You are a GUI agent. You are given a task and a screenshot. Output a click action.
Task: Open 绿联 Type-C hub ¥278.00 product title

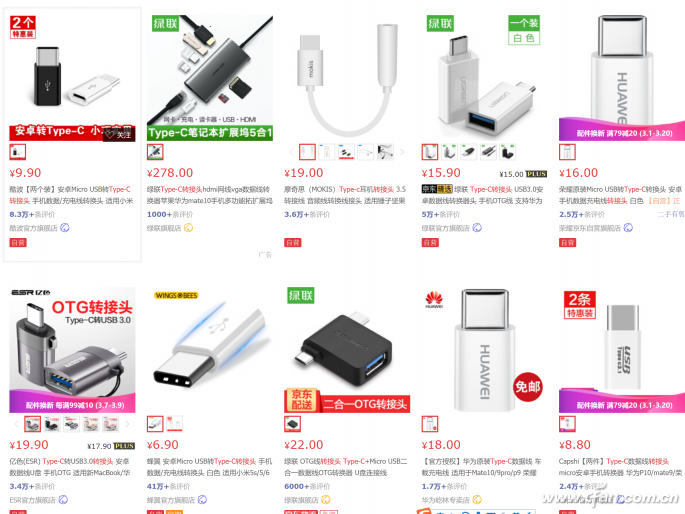click(x=210, y=195)
